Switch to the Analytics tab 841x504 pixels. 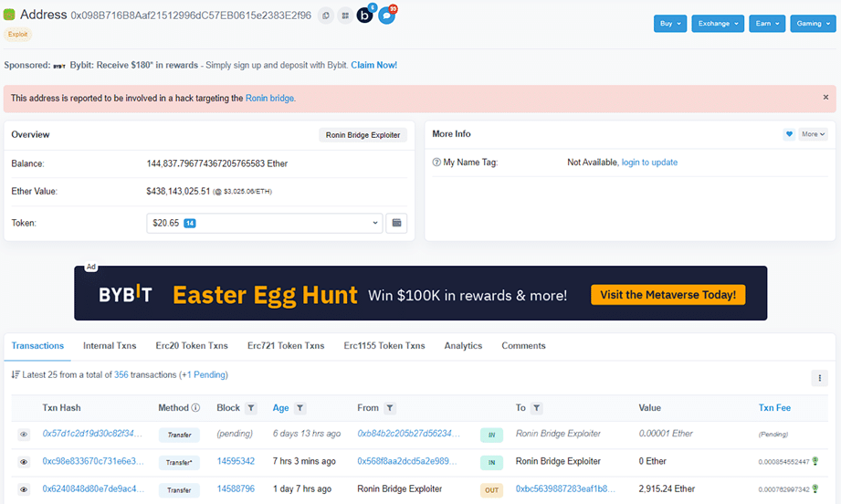[x=463, y=346]
